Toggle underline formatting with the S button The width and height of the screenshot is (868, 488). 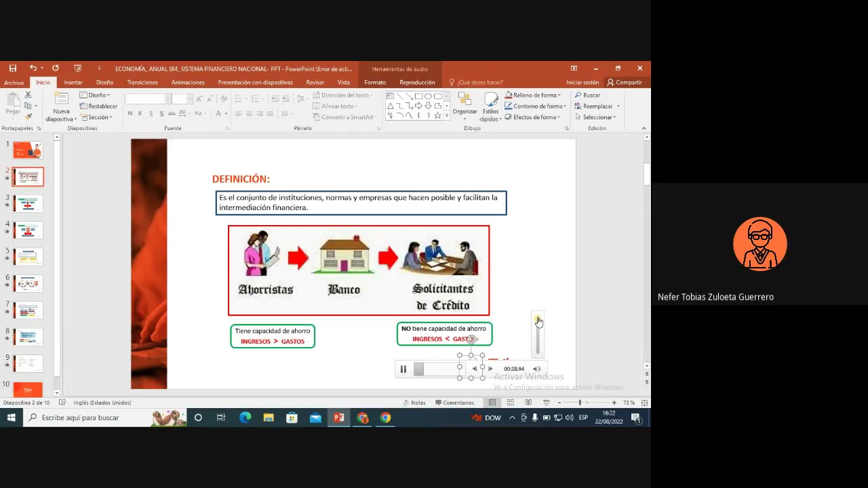pyautogui.click(x=151, y=114)
